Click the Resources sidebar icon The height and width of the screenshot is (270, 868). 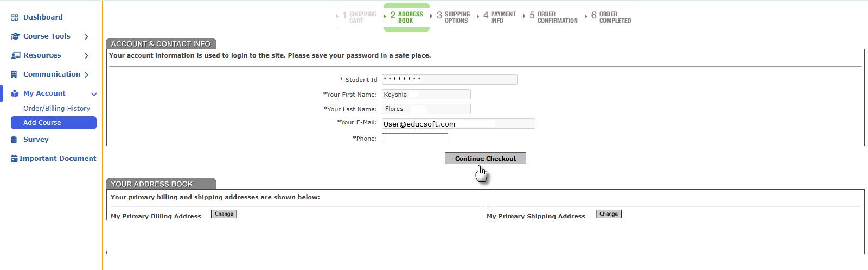coord(15,55)
